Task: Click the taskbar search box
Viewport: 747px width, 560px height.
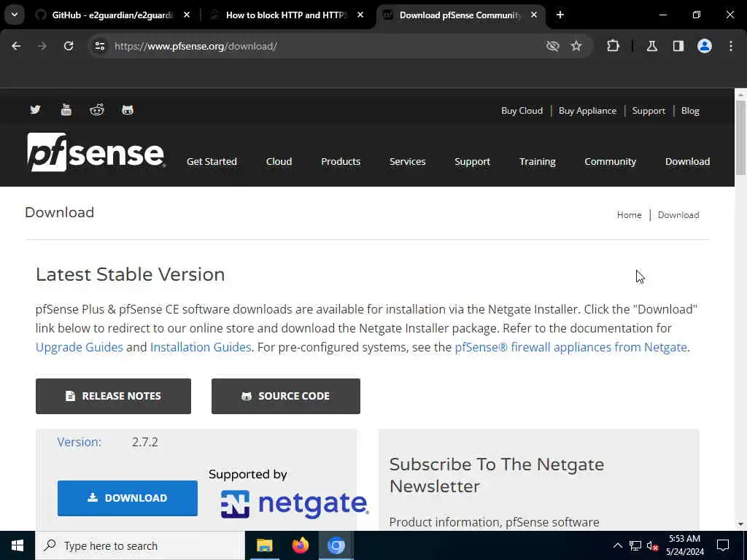Action: click(139, 545)
